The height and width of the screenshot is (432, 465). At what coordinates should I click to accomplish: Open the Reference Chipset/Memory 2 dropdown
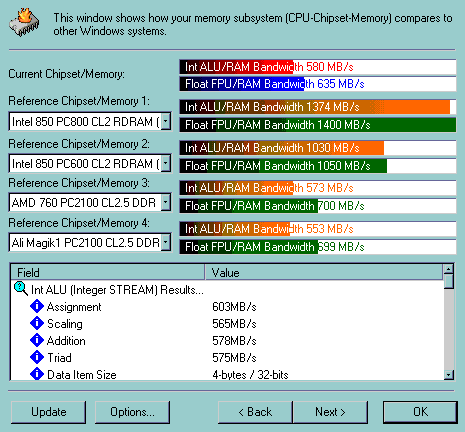(x=166, y=163)
